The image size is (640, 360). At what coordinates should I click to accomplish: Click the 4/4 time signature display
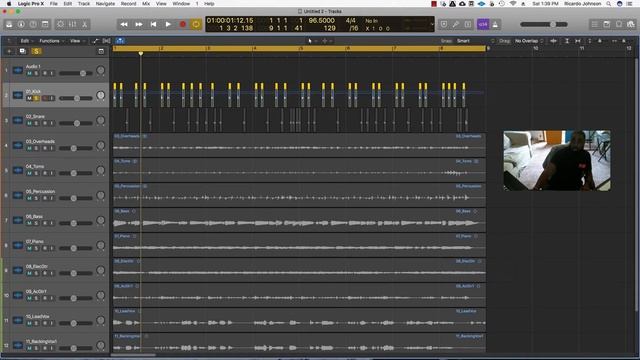click(x=350, y=20)
